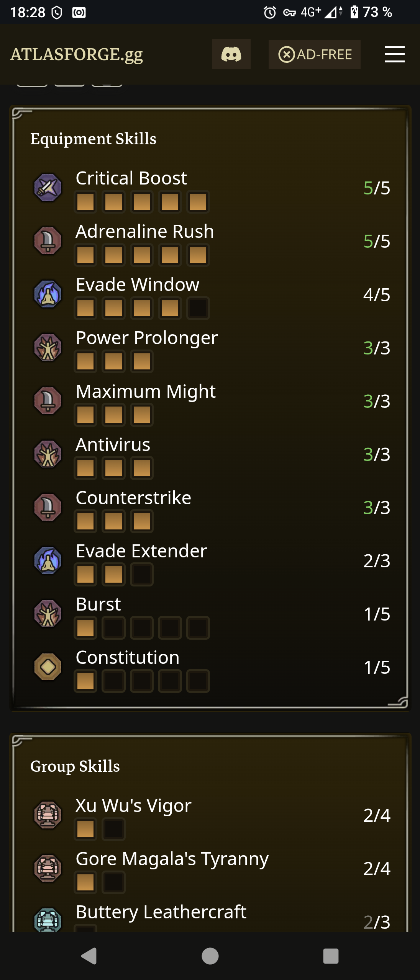
Task: Select the empty fifth Evade Window level box
Action: point(198,308)
